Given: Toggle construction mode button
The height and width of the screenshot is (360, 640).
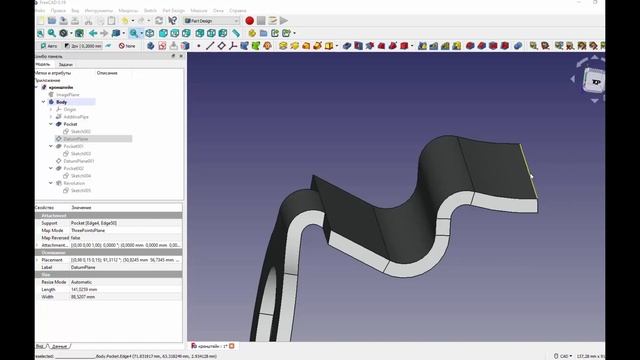Looking at the screenshot, I should 108,46.
